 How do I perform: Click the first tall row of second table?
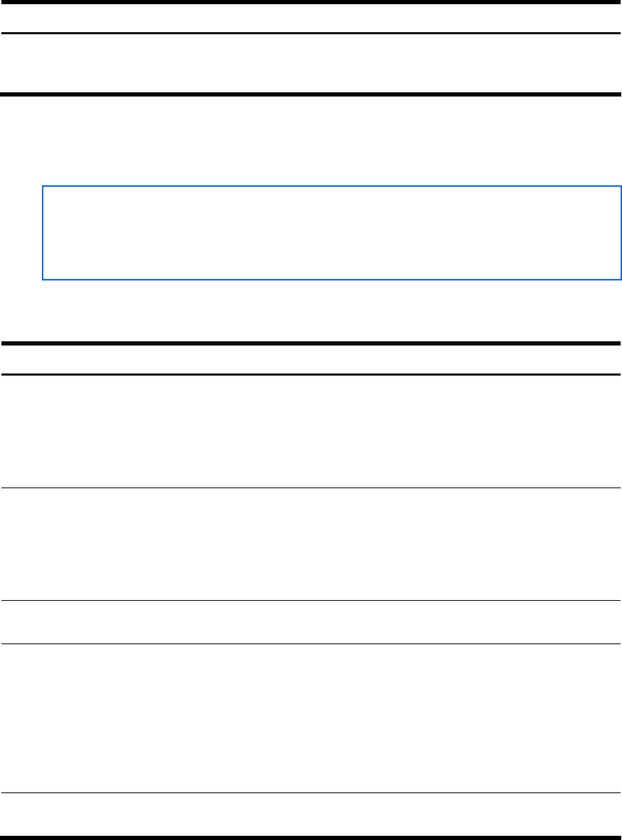(x=311, y=432)
